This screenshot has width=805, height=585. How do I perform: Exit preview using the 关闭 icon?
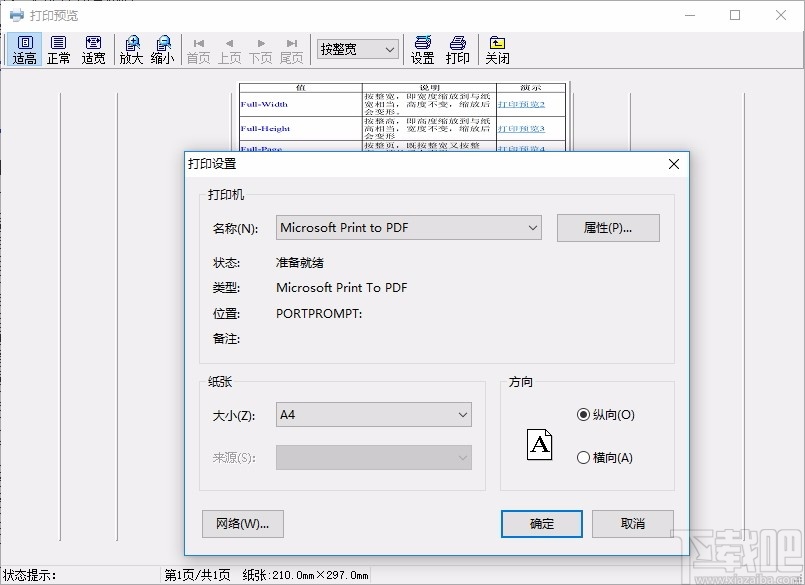pos(497,48)
